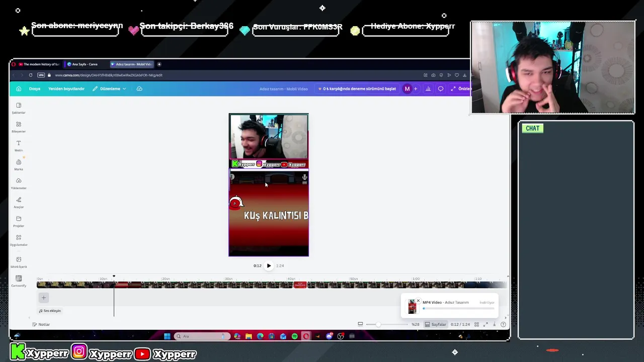Screen dimensions: 644x362
Task: Toggle the Notlar notes panel
Action: [41, 324]
